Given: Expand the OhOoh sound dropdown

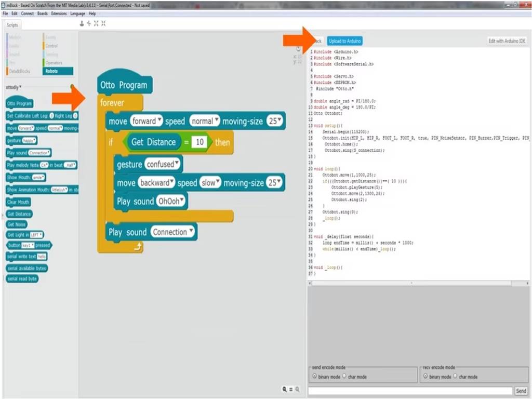Looking at the screenshot, I should coord(171,202).
